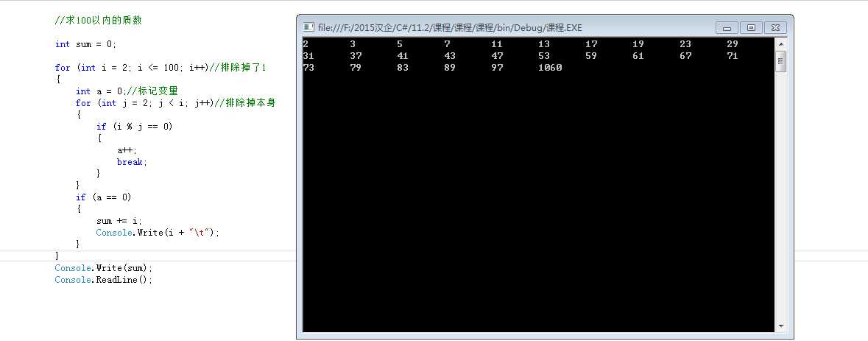
Task: Click the number 29 in console output
Action: [733, 43]
